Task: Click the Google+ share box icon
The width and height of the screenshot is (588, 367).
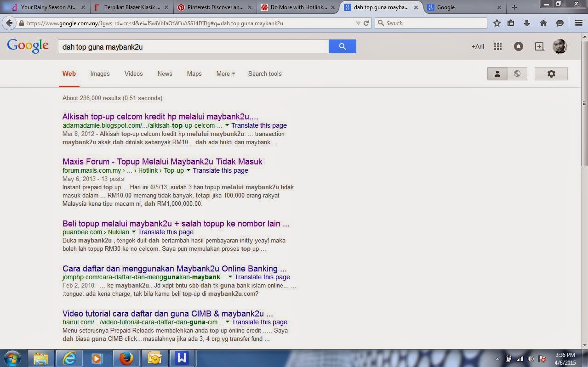Action: [x=539, y=46]
